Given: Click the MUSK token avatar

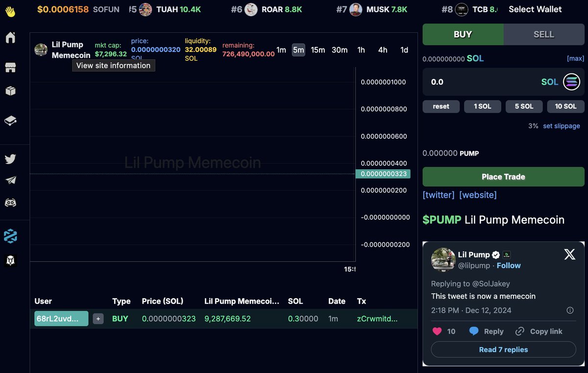Looking at the screenshot, I should coord(356,9).
